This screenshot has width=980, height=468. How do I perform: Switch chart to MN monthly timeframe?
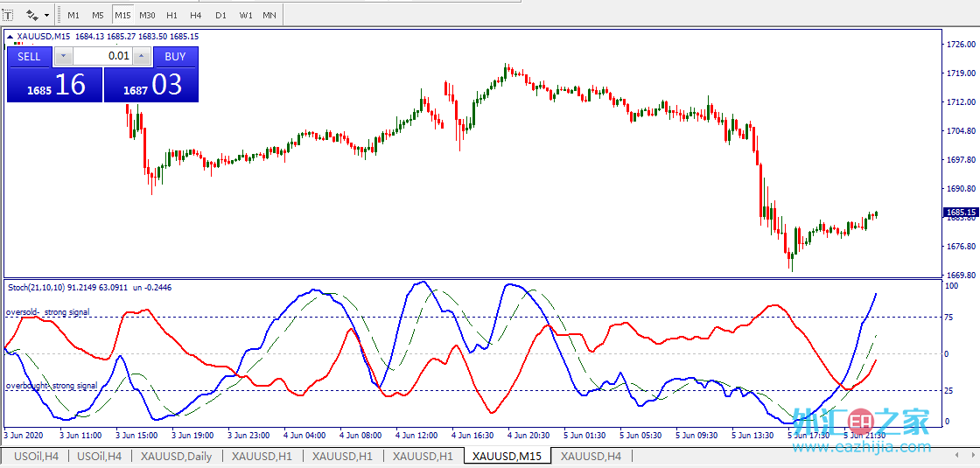pyautogui.click(x=269, y=14)
